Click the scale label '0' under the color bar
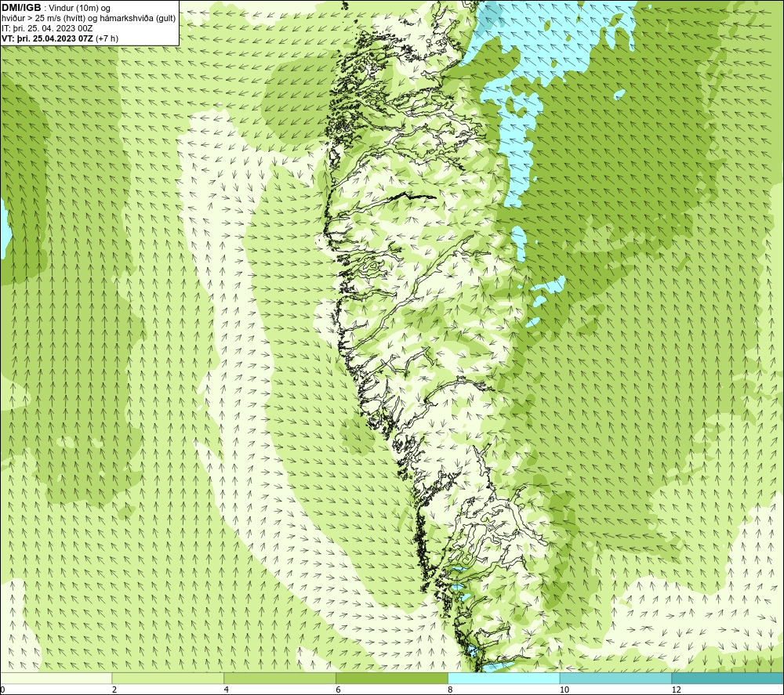 [2, 690]
